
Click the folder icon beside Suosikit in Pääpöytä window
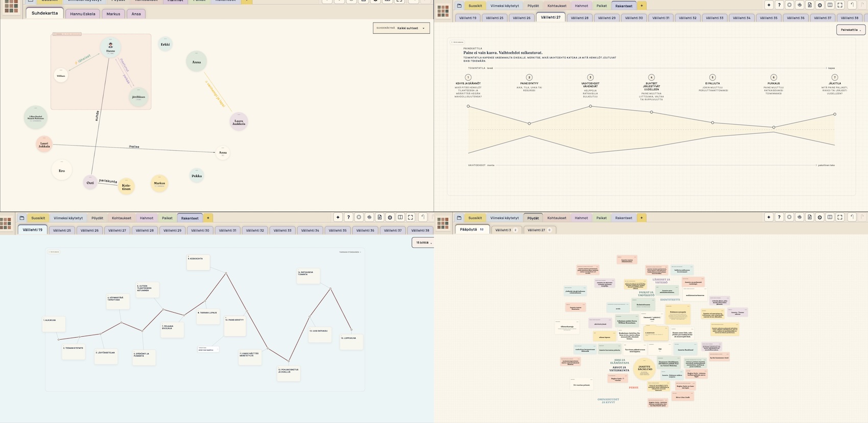pyautogui.click(x=459, y=218)
